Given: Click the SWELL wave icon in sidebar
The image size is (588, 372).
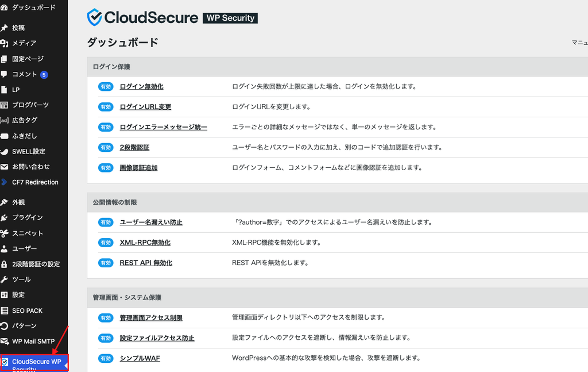Looking at the screenshot, I should click(x=4, y=152).
